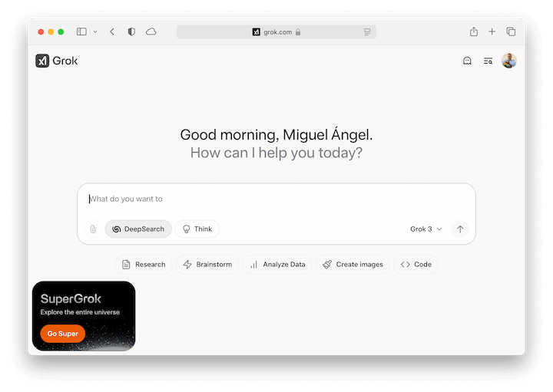Click the reader view icon in address bar
Screen dimensions: 553x392
(x=367, y=32)
